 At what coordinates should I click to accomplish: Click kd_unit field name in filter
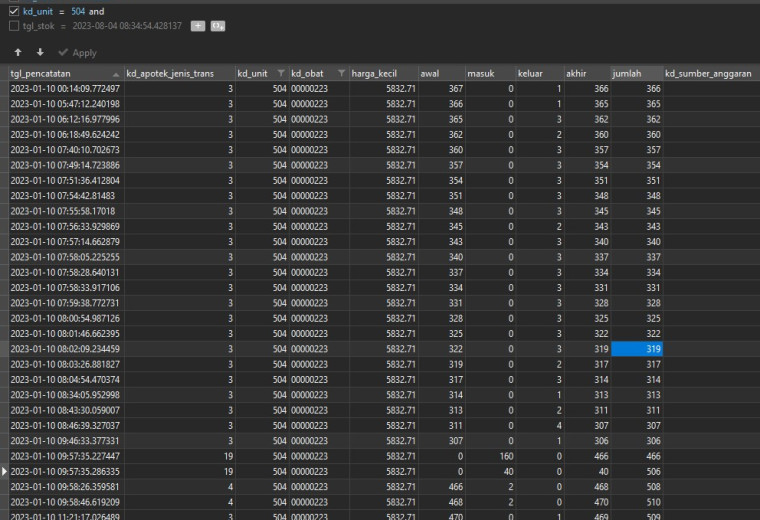tap(38, 11)
